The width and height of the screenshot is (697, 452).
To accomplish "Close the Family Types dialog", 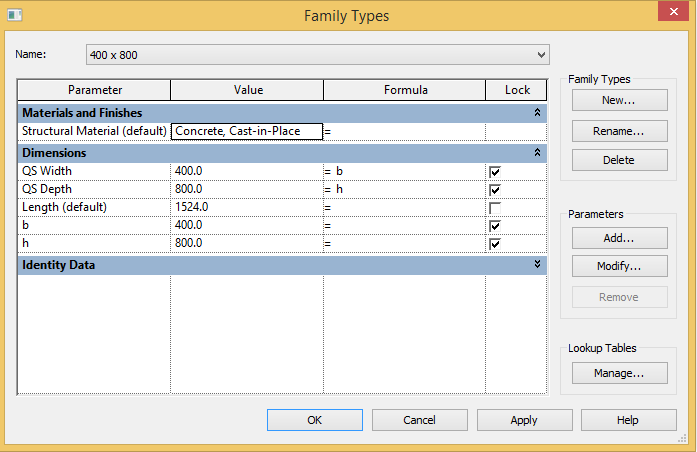I will [x=673, y=11].
